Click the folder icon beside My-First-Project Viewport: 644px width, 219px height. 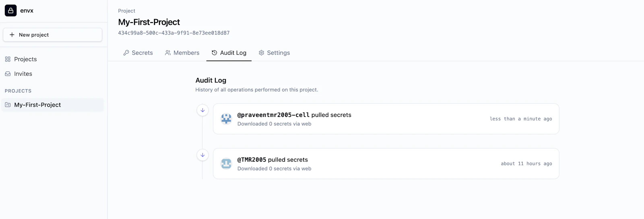8,105
